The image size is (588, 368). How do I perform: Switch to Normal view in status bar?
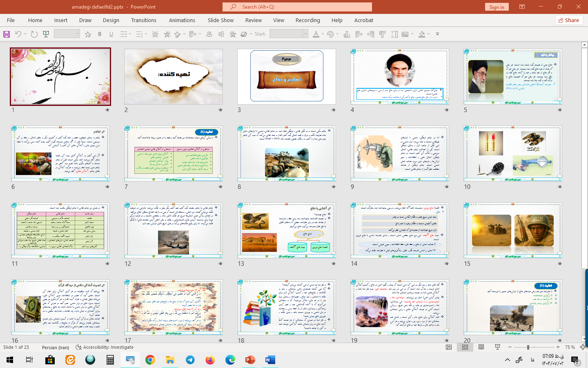(x=449, y=347)
